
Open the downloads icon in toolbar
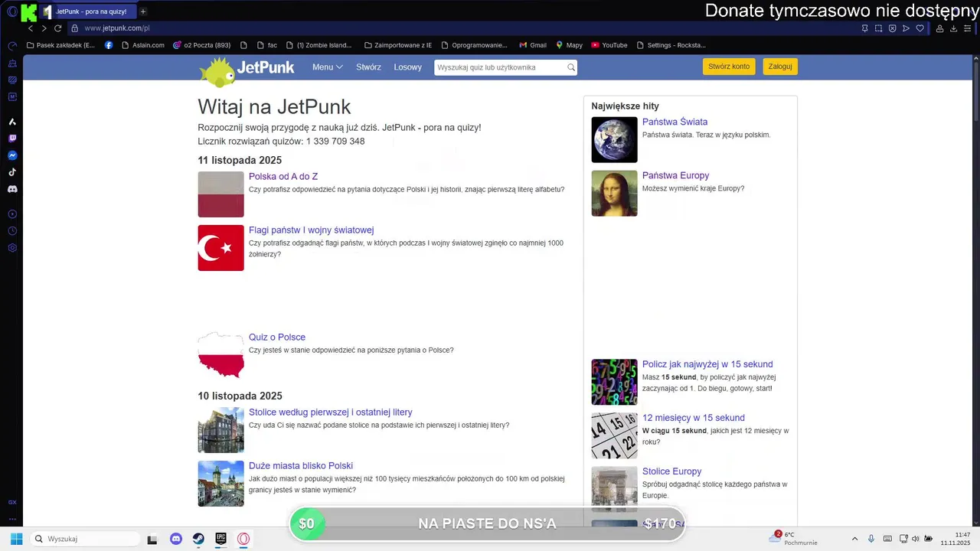(x=954, y=28)
